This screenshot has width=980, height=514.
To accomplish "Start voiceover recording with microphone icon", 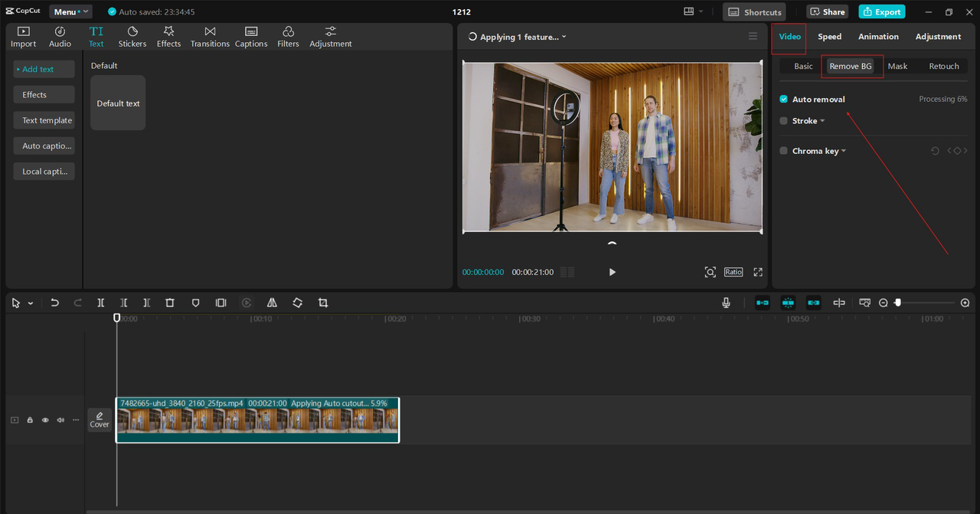I will click(726, 303).
